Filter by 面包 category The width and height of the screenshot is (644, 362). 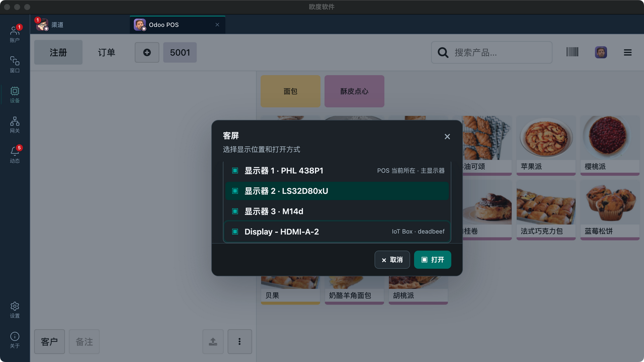[290, 91]
